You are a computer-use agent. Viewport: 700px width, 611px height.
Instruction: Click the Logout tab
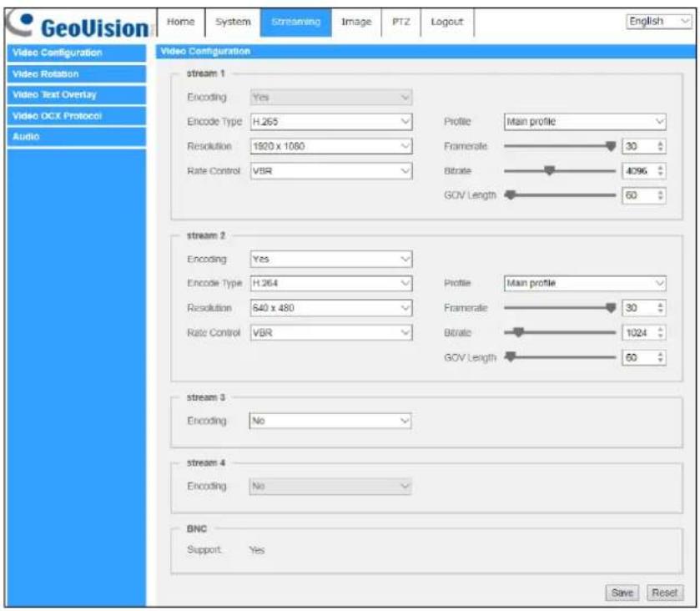(x=447, y=22)
